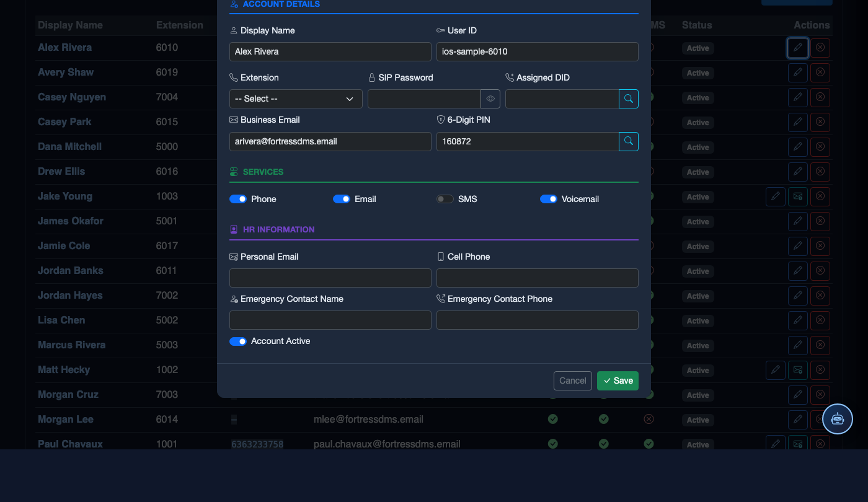Toggle the Voicemail service switch

pyautogui.click(x=549, y=199)
